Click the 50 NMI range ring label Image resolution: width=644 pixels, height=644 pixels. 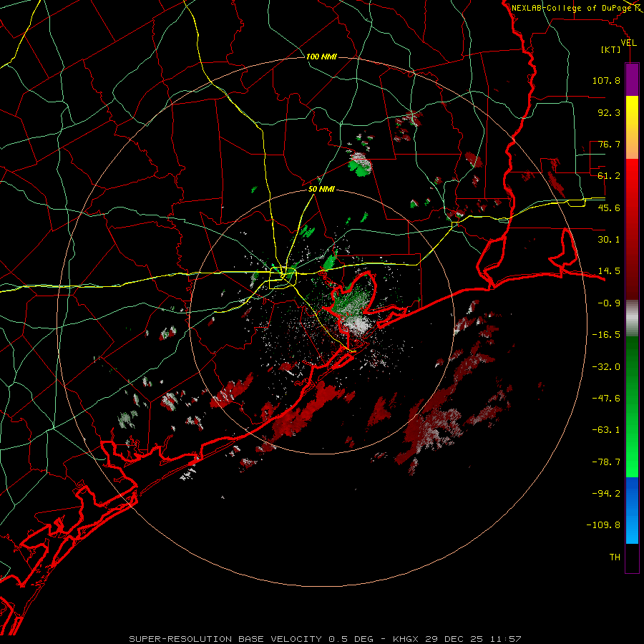[321, 190]
